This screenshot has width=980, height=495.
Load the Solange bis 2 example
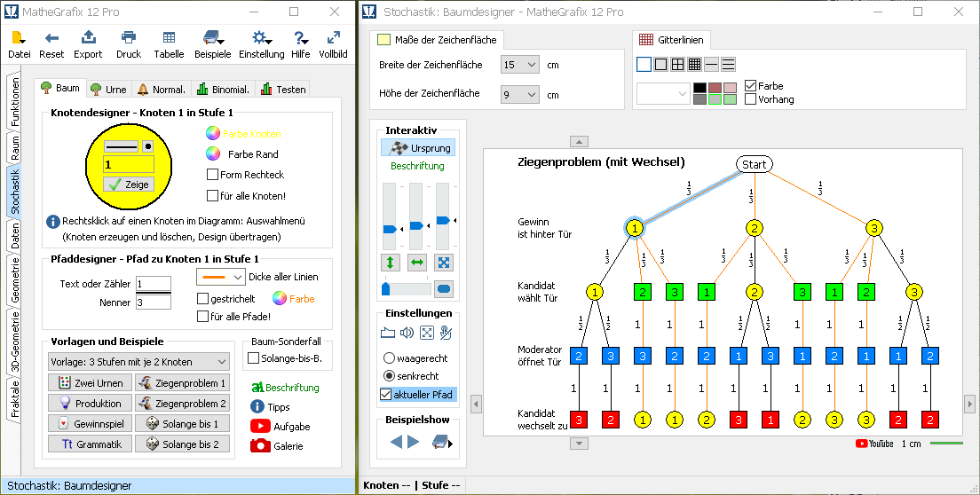click(182, 444)
